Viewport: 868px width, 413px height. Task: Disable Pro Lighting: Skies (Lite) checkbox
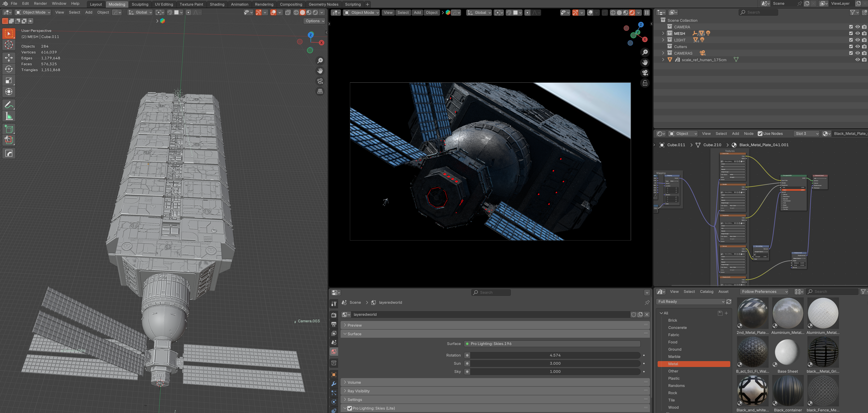[349, 408]
